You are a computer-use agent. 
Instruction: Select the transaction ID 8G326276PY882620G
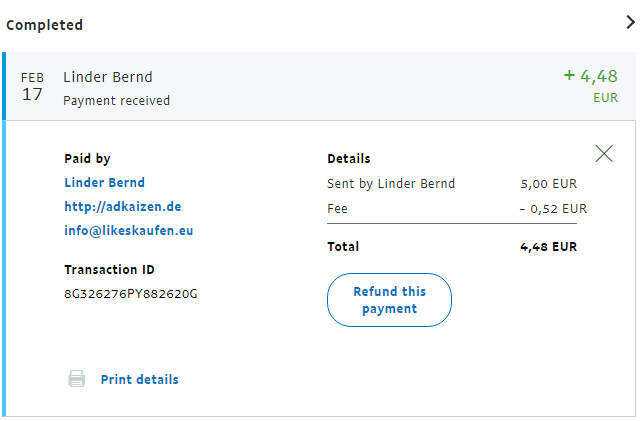130,293
